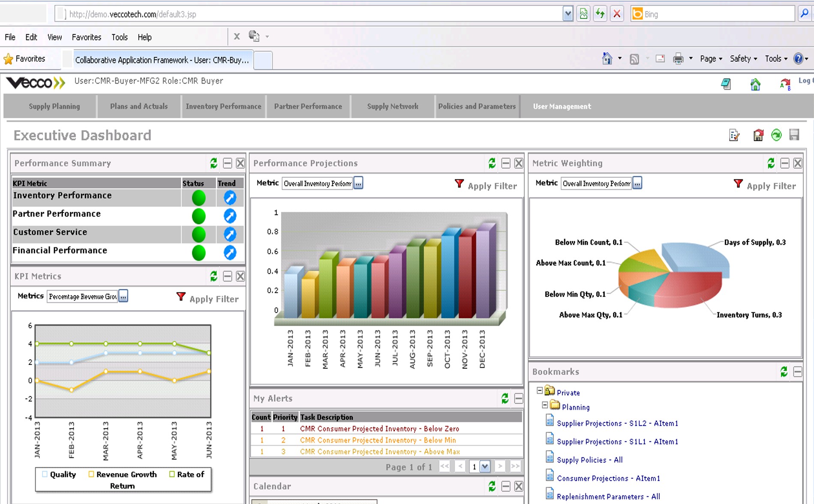Screen dimensions: 814x504
Task: Click the browser URL address field
Action: (314, 14)
